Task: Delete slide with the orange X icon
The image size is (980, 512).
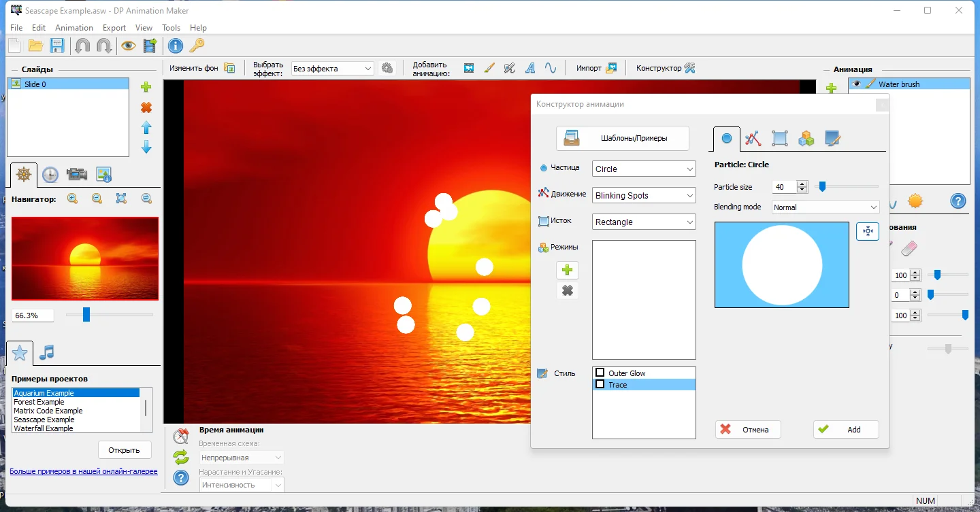Action: pos(146,107)
